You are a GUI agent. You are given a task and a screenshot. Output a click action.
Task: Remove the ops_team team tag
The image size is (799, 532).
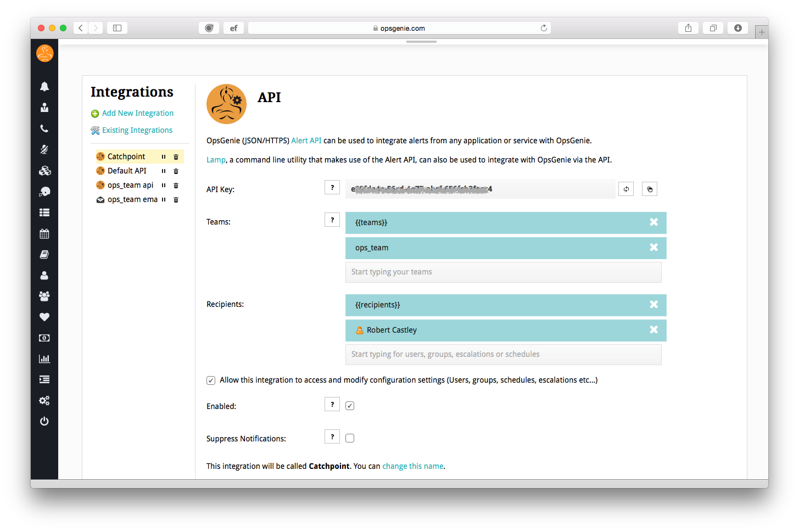click(x=653, y=248)
